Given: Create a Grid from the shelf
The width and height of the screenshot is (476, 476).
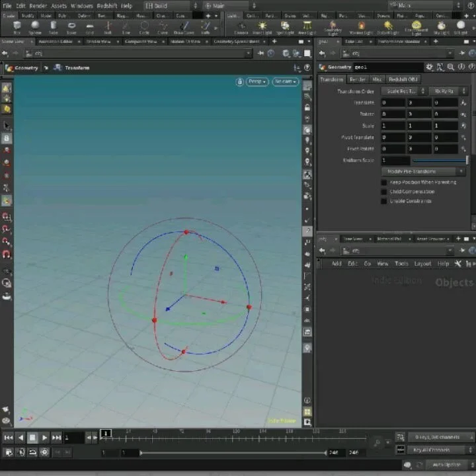Looking at the screenshot, I should pyautogui.click(x=89, y=27).
